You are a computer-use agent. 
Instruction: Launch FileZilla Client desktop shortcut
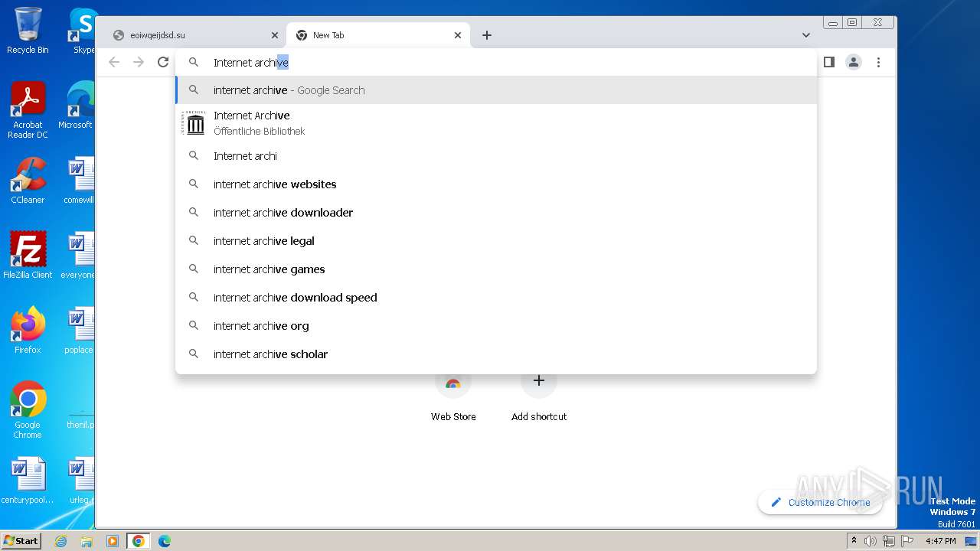28,255
